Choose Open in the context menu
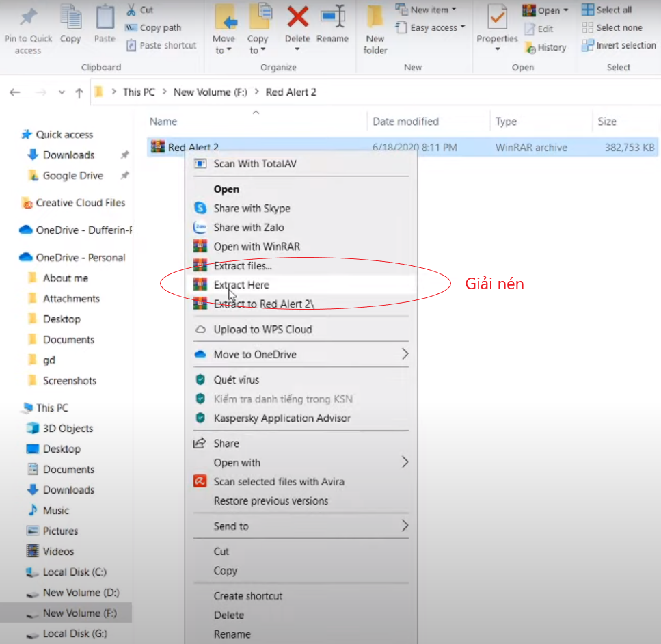 point(301,189)
